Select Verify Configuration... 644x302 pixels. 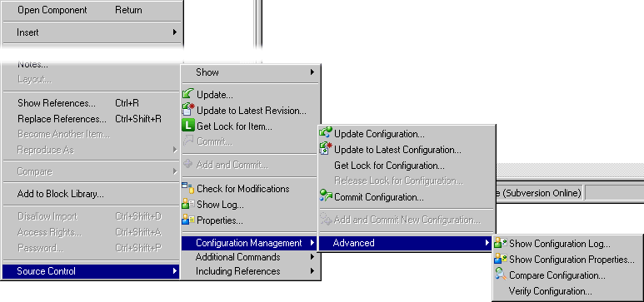tap(568, 291)
